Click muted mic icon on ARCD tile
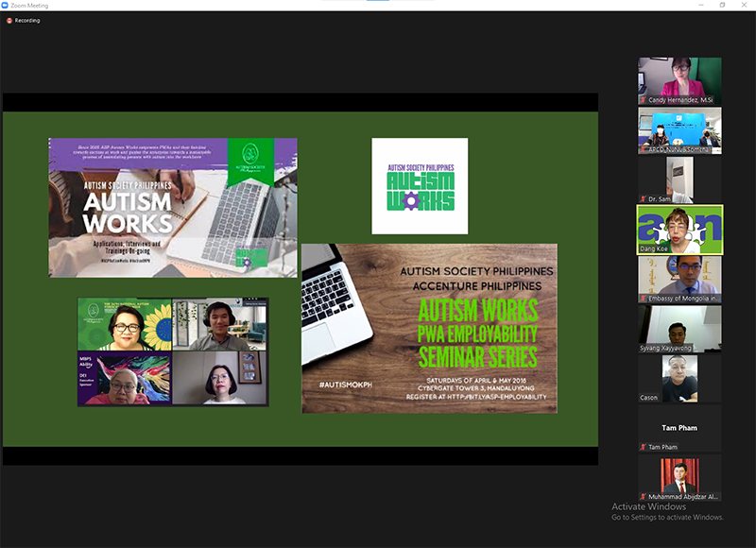 644,150
